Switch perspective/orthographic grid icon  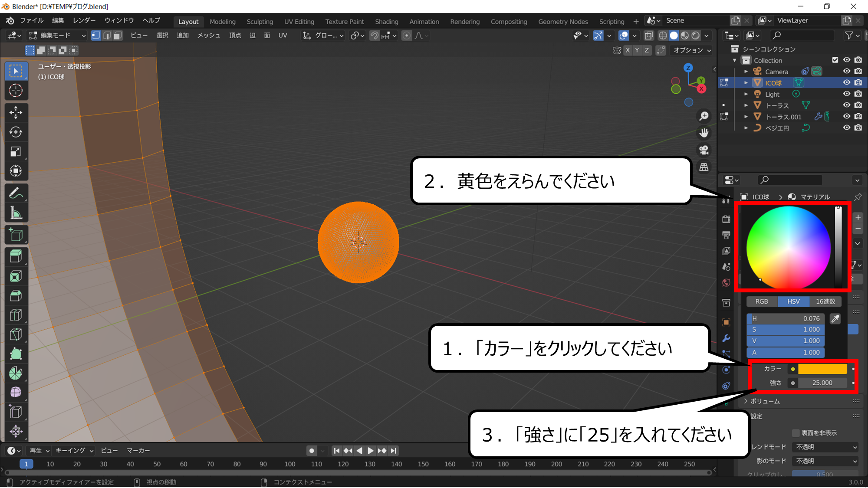[x=704, y=167]
